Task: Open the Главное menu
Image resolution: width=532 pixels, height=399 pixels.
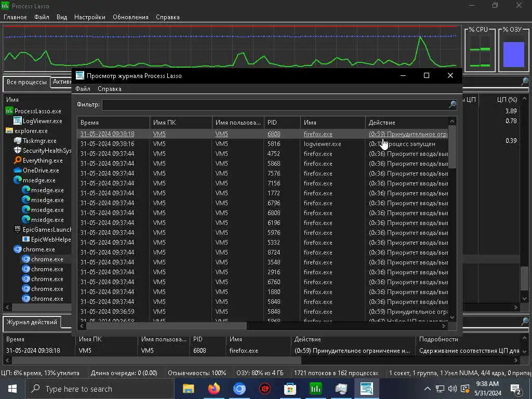Action: (x=15, y=17)
